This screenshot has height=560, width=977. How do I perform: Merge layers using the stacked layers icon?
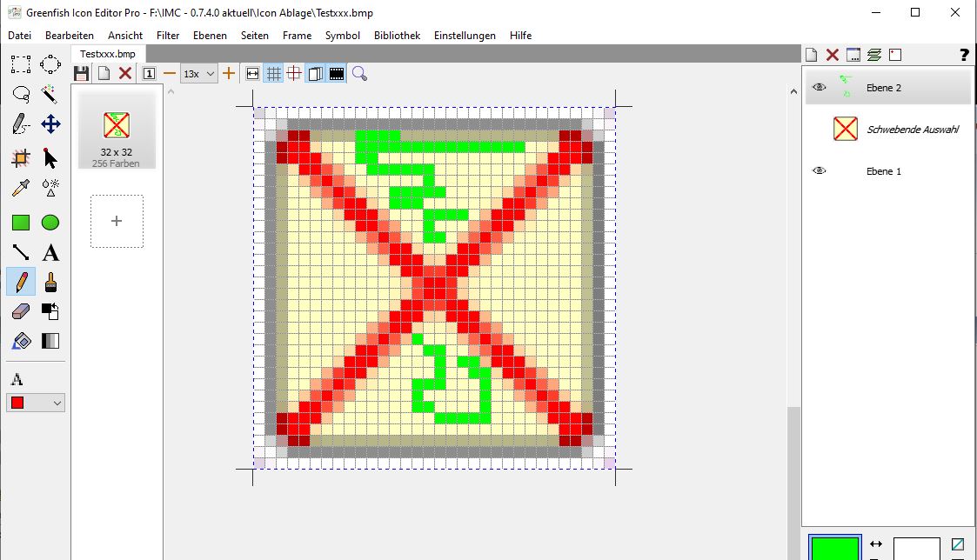coord(874,55)
